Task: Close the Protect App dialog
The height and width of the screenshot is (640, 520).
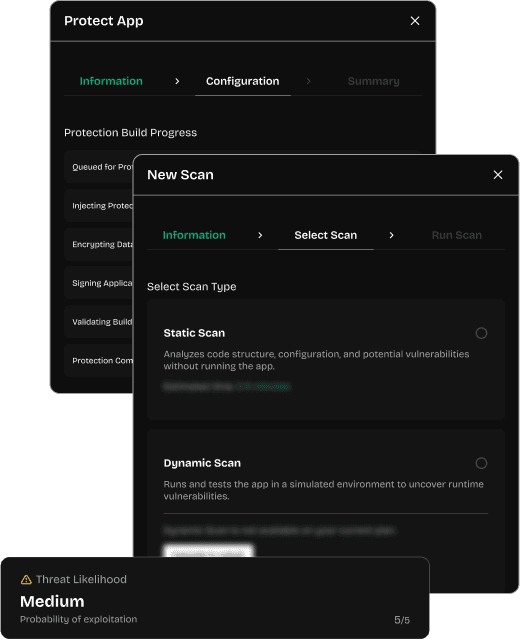Action: tap(415, 21)
